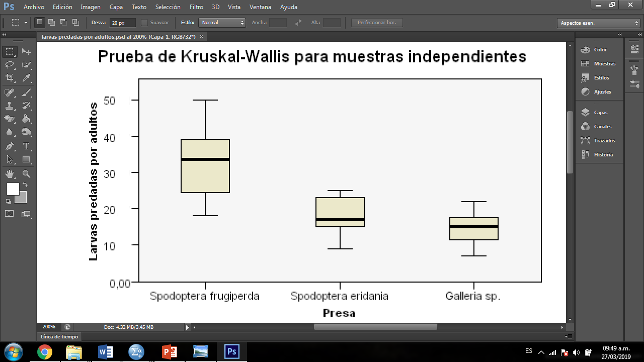
Task: Click the Perfeccionar bor. button
Action: point(377,23)
